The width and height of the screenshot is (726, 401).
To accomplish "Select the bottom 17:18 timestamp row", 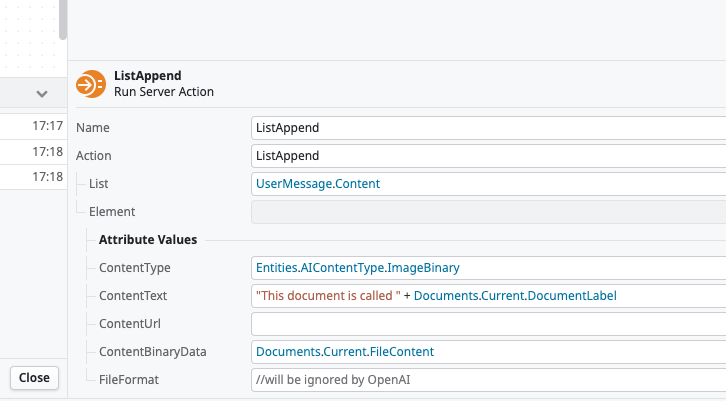I will coord(32,176).
